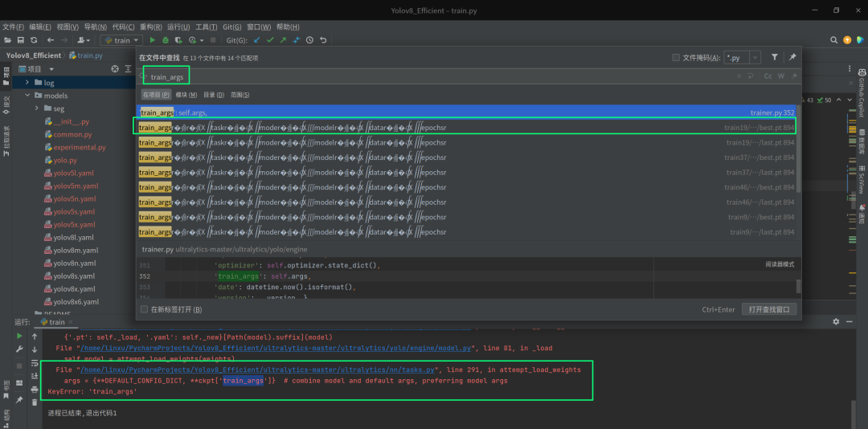Start debugging with the bug icon
868x429 pixels.
(165, 40)
